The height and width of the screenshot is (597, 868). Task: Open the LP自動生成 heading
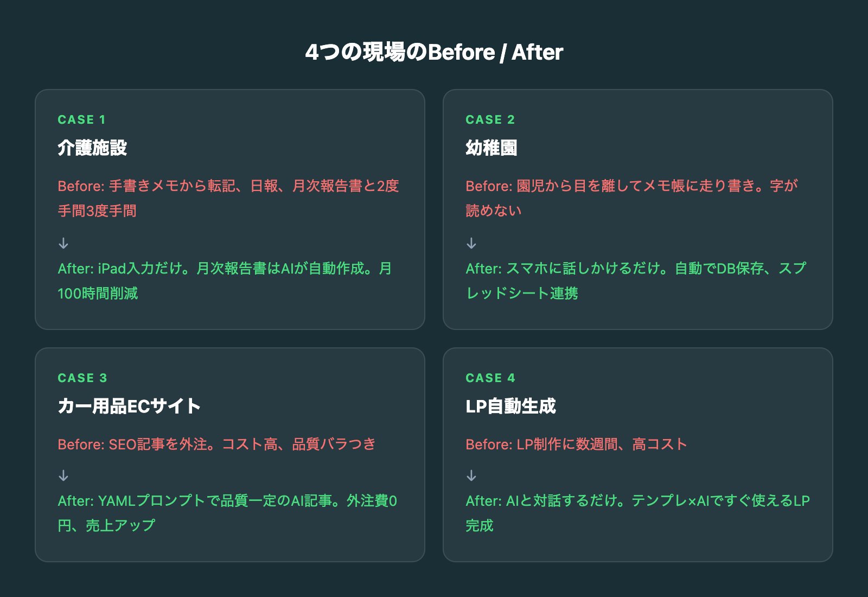[x=510, y=406]
